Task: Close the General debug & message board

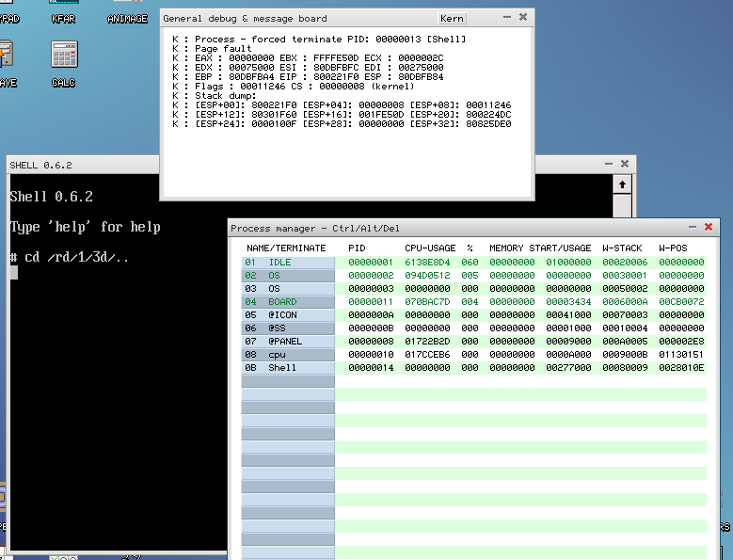Action: click(x=521, y=17)
